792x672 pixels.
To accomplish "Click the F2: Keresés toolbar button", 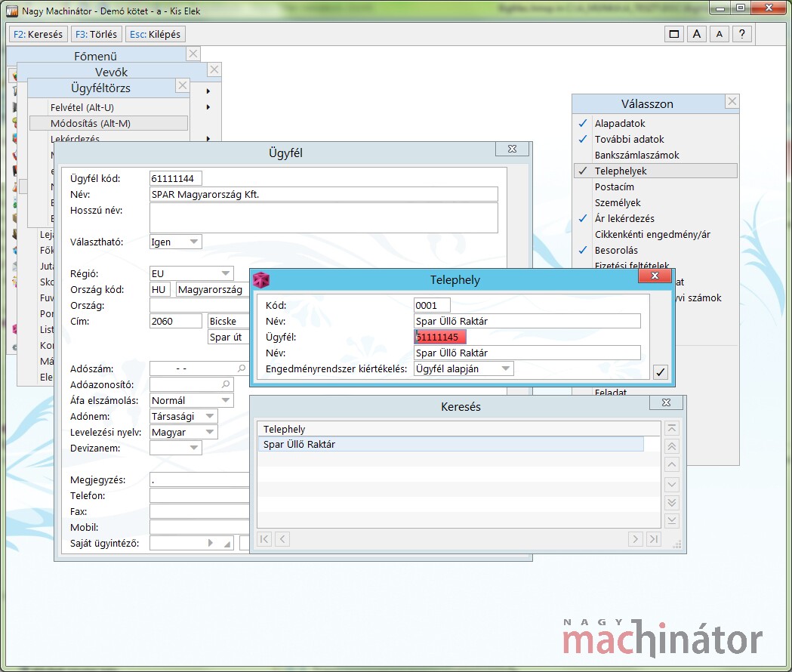I will pyautogui.click(x=38, y=35).
